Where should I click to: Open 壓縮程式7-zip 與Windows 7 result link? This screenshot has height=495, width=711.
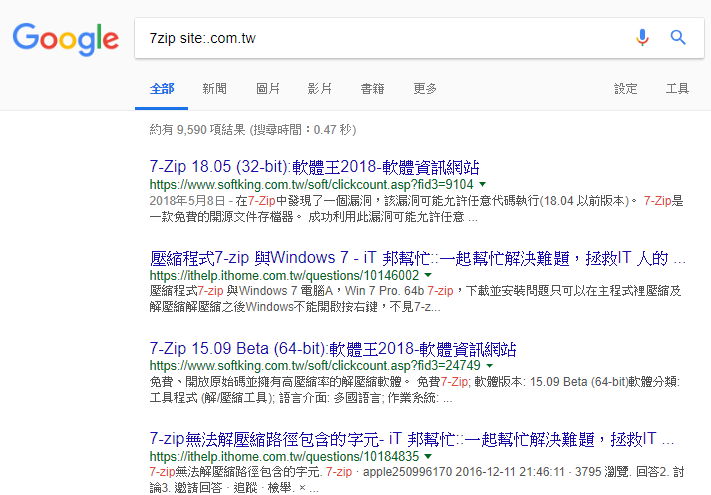click(x=417, y=258)
